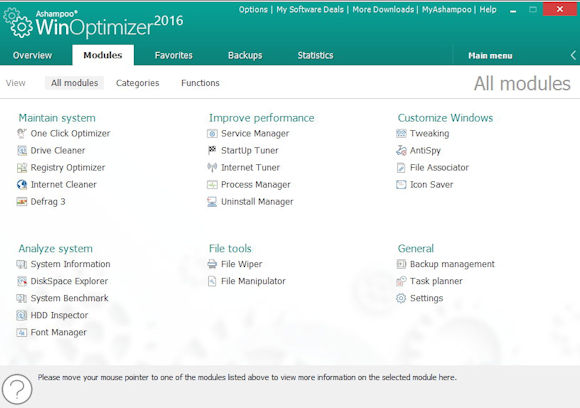The width and height of the screenshot is (580, 408).
Task: Launch One Click Optimizer text link
Action: tap(70, 134)
